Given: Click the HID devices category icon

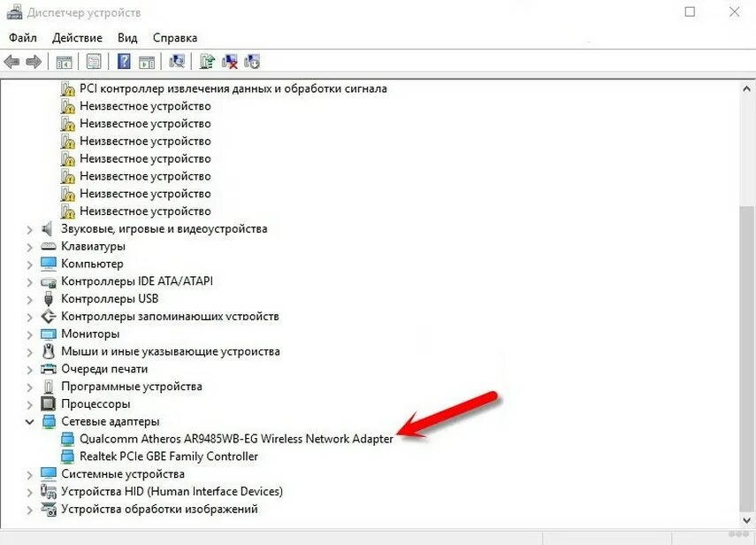Looking at the screenshot, I should coord(49,491).
